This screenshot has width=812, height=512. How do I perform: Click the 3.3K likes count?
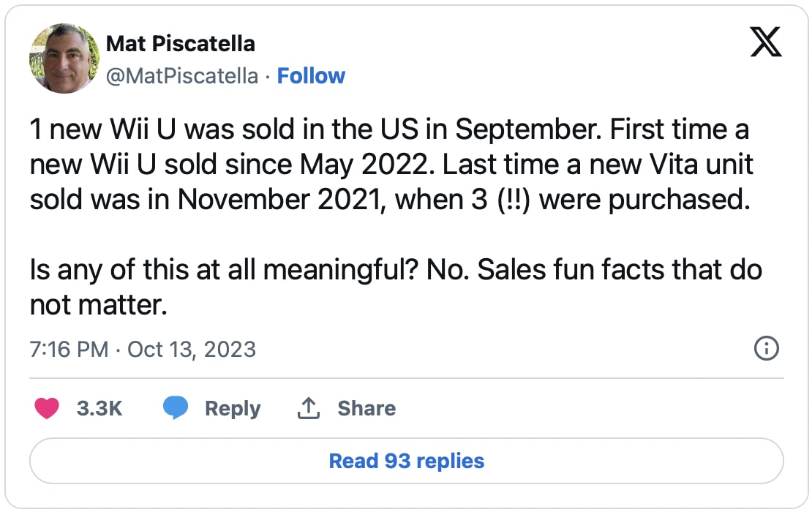pos(99,408)
